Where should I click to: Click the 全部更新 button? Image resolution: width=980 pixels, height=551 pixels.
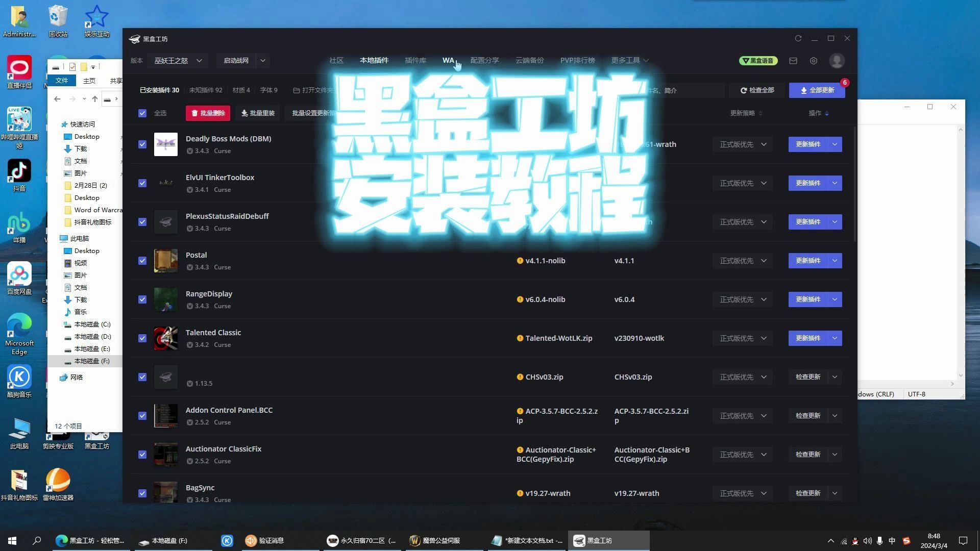click(x=817, y=90)
